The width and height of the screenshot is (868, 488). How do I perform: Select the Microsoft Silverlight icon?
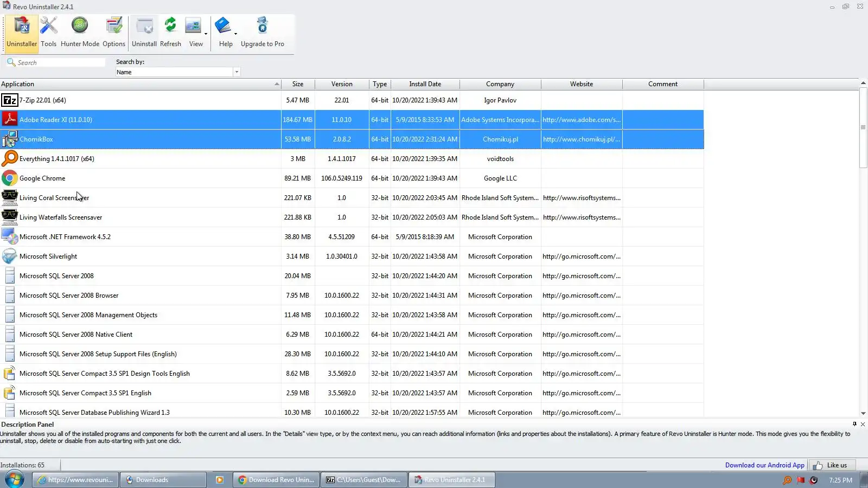10,256
